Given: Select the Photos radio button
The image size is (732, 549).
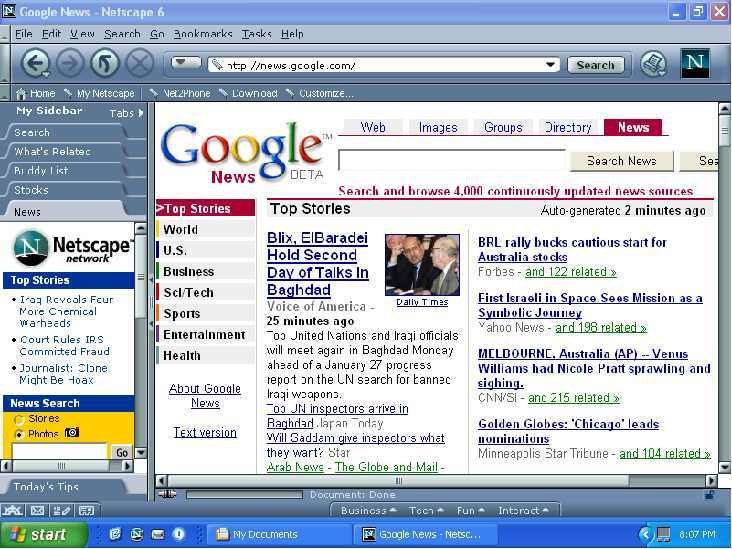Looking at the screenshot, I should tap(20, 434).
